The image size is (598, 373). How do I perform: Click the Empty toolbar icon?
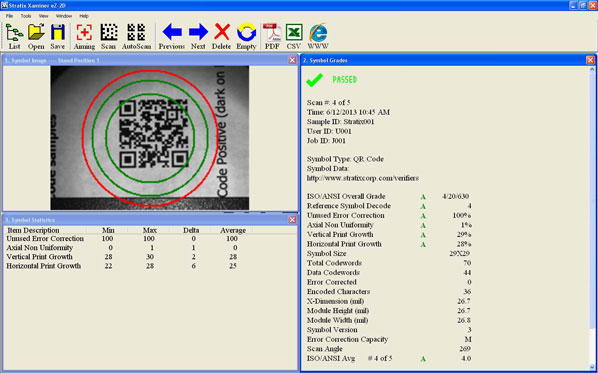click(x=246, y=36)
